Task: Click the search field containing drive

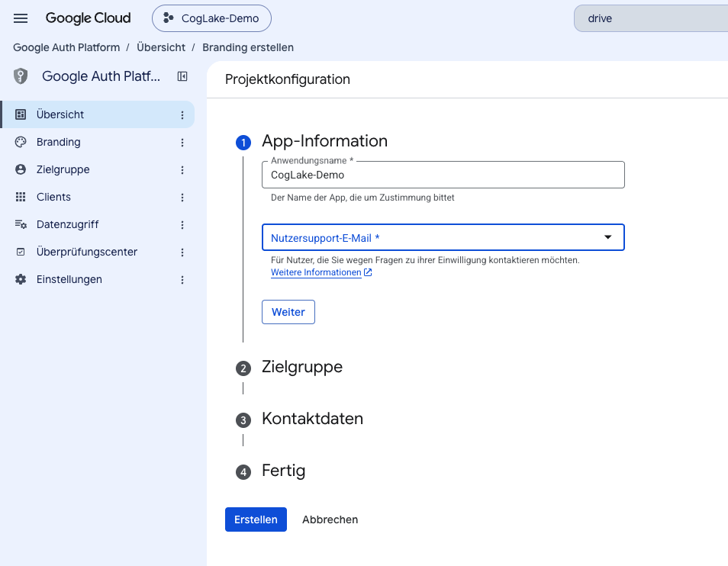Action: (651, 18)
